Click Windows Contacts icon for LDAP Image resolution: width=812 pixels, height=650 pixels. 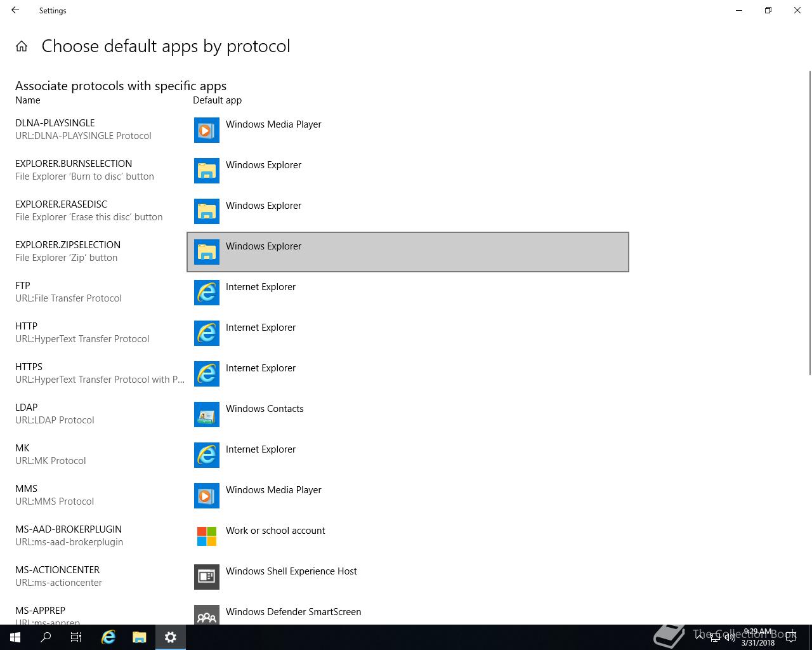(207, 415)
